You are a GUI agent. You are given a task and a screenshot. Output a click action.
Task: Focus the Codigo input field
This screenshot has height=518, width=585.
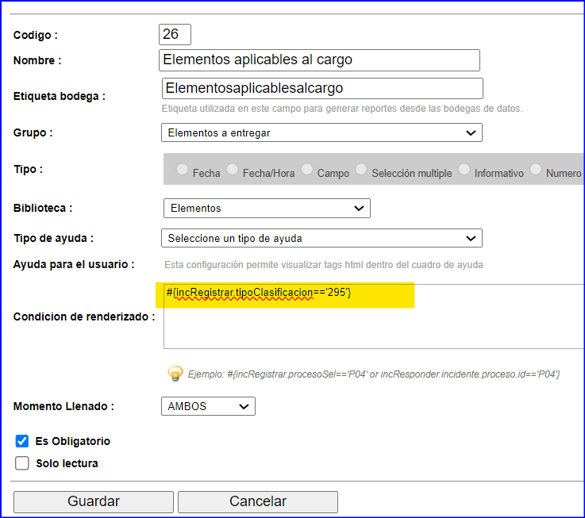pos(175,34)
